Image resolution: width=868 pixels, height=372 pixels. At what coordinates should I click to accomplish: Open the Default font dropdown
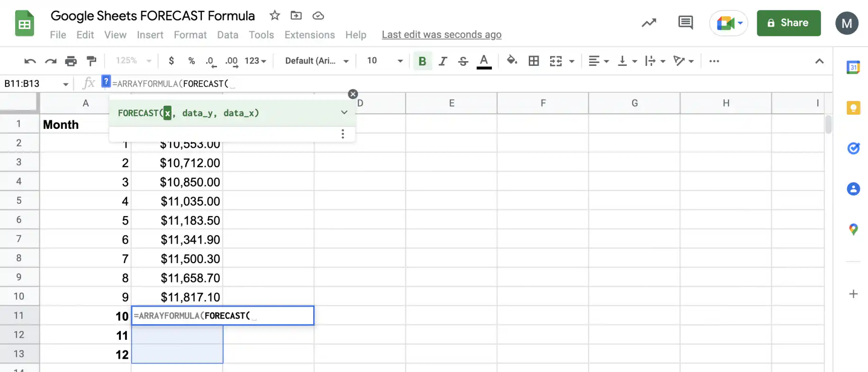(x=317, y=61)
